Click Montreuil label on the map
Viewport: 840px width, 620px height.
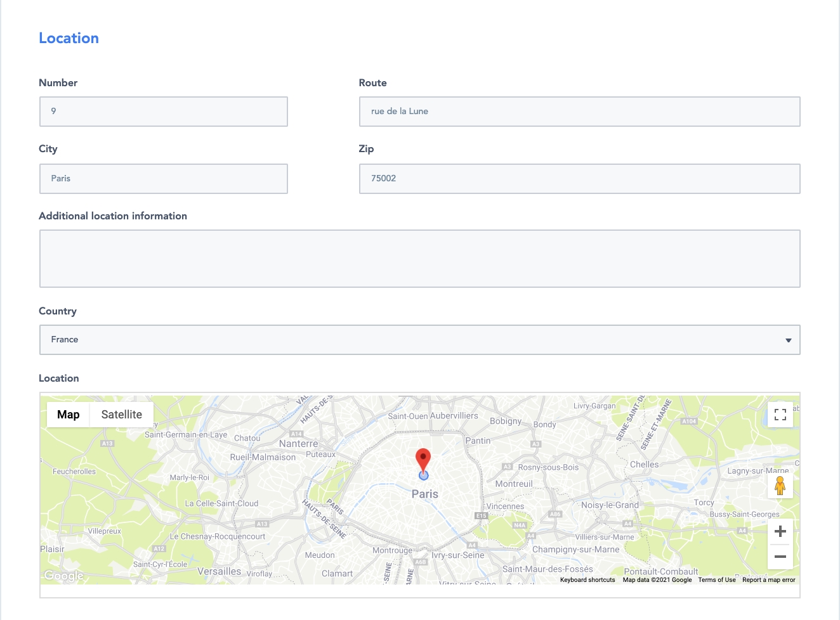(514, 484)
